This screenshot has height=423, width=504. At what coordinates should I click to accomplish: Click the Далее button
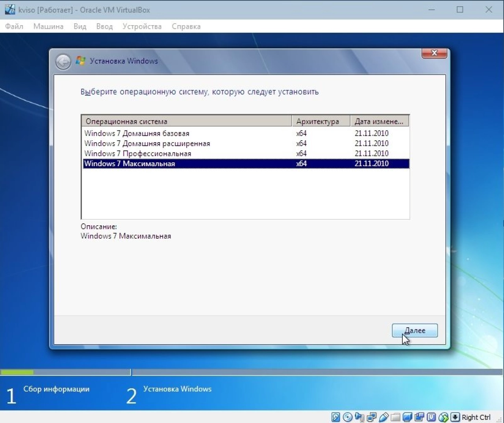point(415,330)
